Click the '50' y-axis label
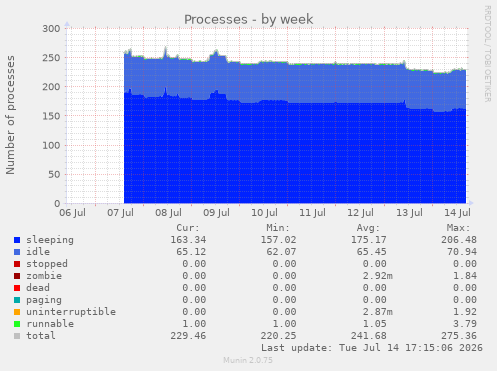497x371 pixels. coord(54,174)
